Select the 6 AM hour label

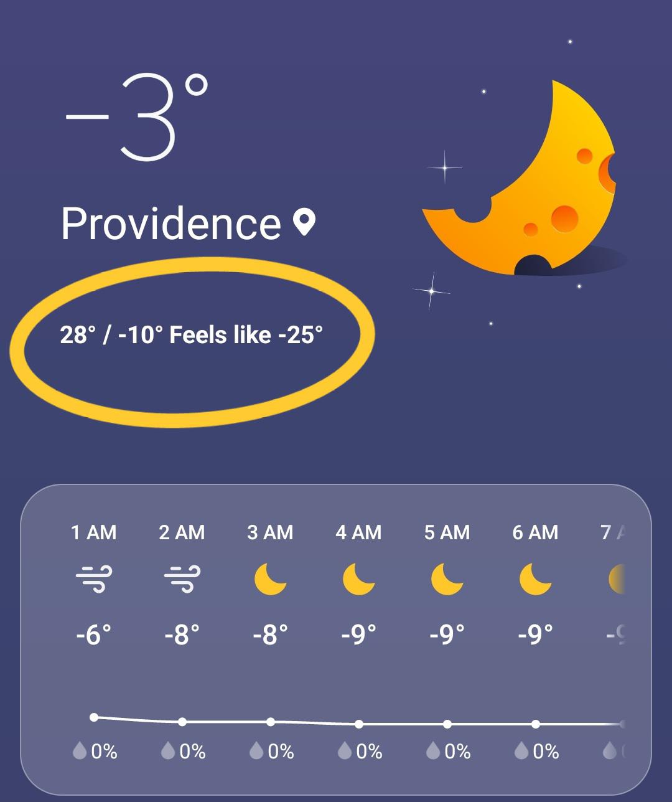535,532
